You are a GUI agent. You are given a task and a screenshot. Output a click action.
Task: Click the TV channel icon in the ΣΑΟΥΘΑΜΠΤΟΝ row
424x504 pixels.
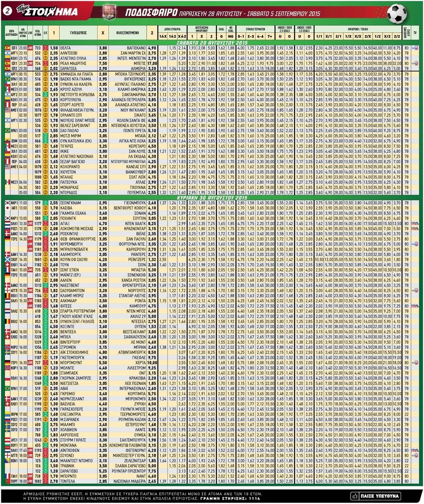pyautogui.click(x=415, y=291)
